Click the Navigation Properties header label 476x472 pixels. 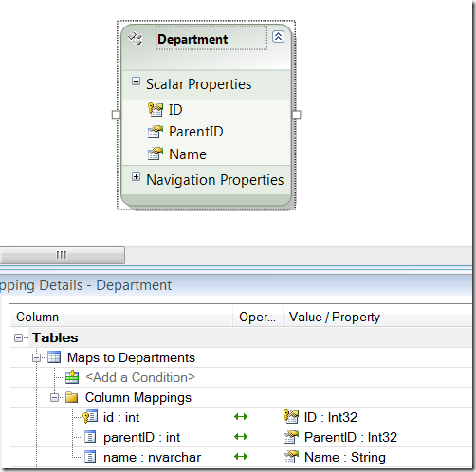[x=215, y=180]
